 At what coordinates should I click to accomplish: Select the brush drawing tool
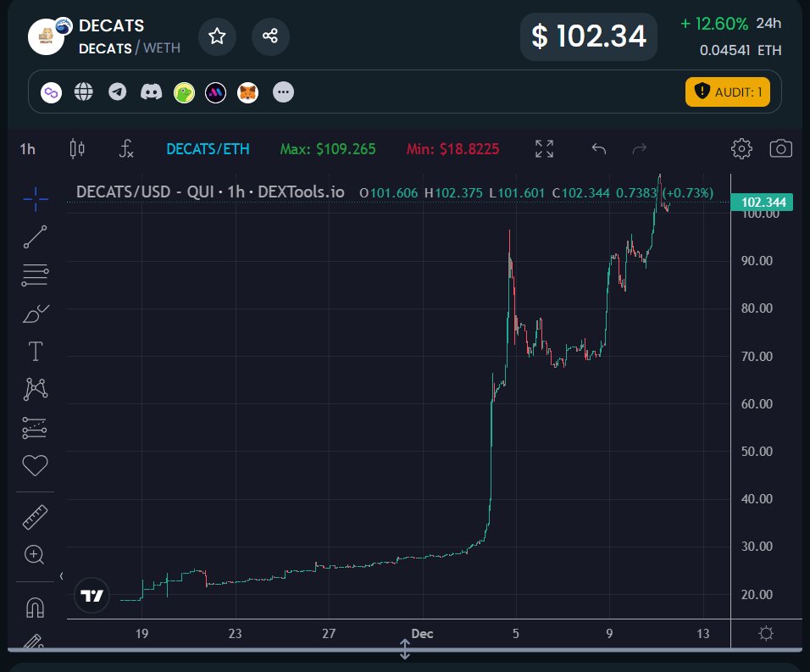coord(35,313)
